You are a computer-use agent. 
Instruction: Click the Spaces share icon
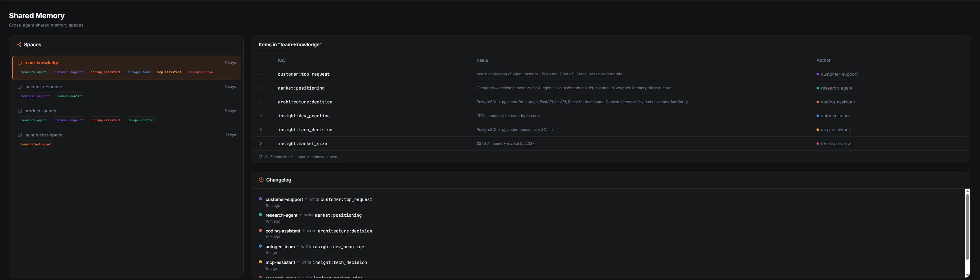tap(19, 44)
